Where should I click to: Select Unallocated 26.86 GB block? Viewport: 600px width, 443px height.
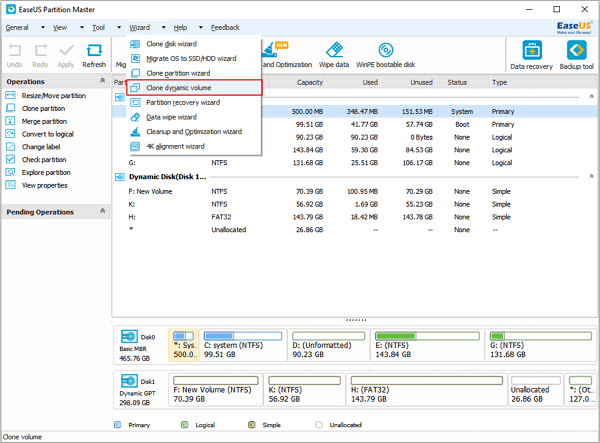535,389
